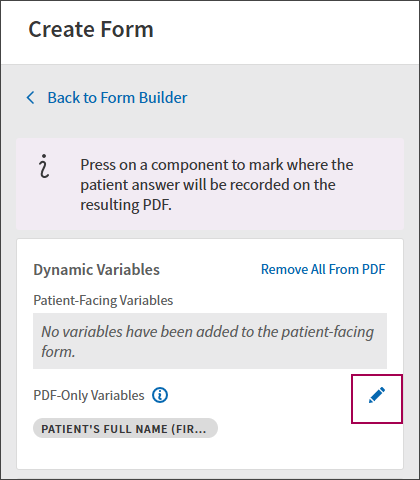Click 'patient answer will be recorded' text line
The height and width of the screenshot is (480, 420).
[x=208, y=185]
